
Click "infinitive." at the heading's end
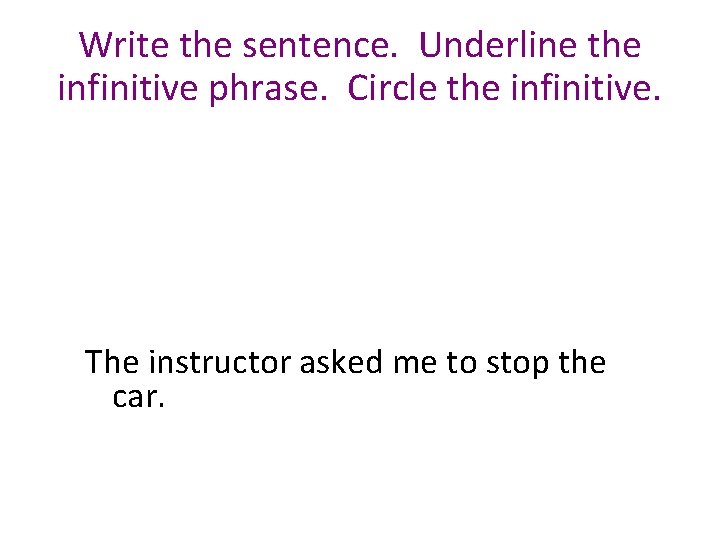click(x=586, y=87)
